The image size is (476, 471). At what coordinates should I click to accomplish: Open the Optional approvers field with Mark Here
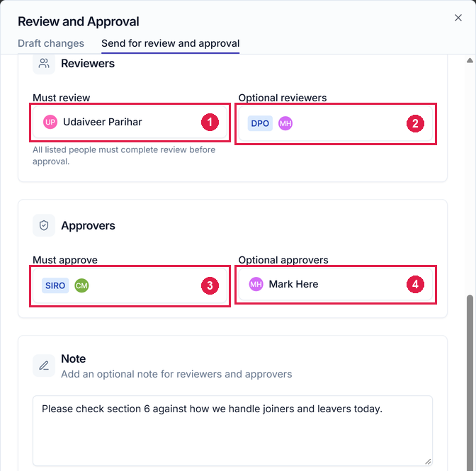(336, 284)
